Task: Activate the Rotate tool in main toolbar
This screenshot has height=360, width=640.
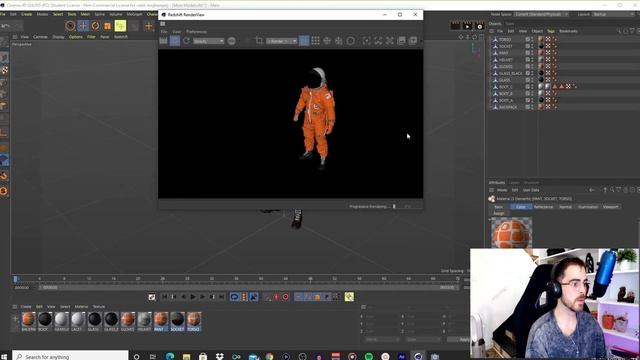Action: 95,26
